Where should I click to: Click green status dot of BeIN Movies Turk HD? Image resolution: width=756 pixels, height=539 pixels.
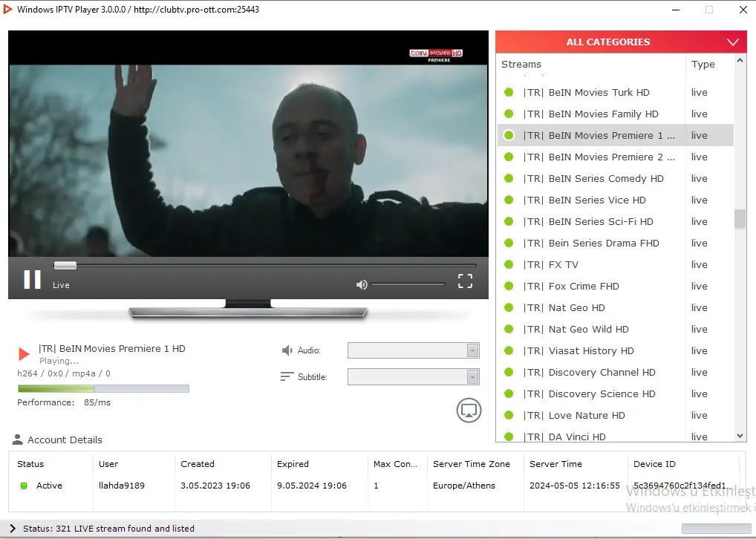(x=509, y=92)
